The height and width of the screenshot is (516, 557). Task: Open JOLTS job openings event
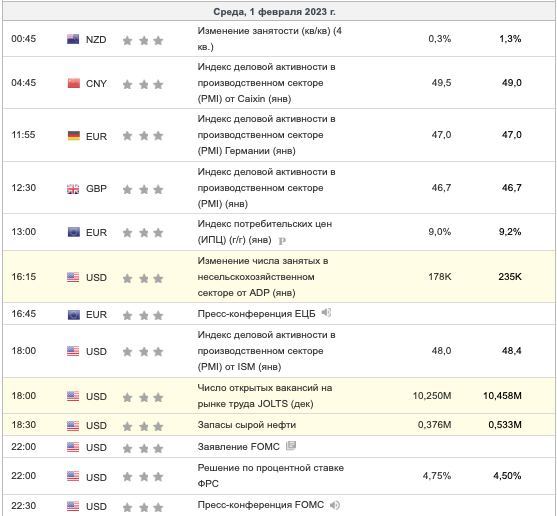click(x=265, y=396)
